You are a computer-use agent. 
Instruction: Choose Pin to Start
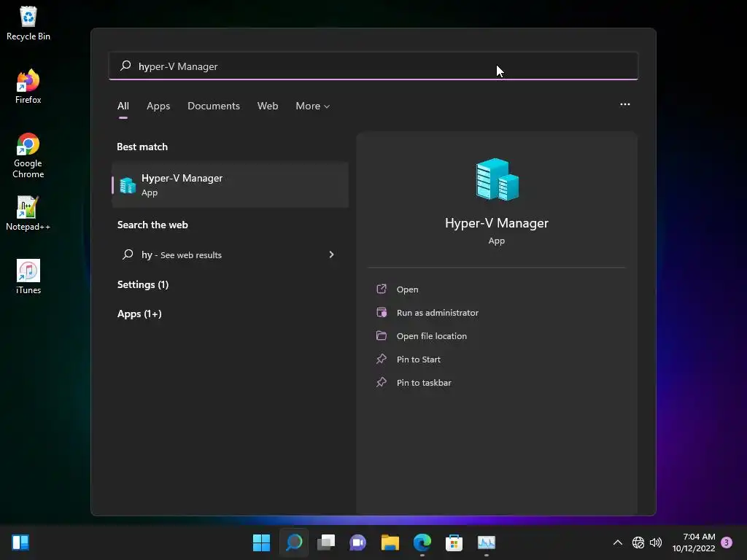click(418, 359)
